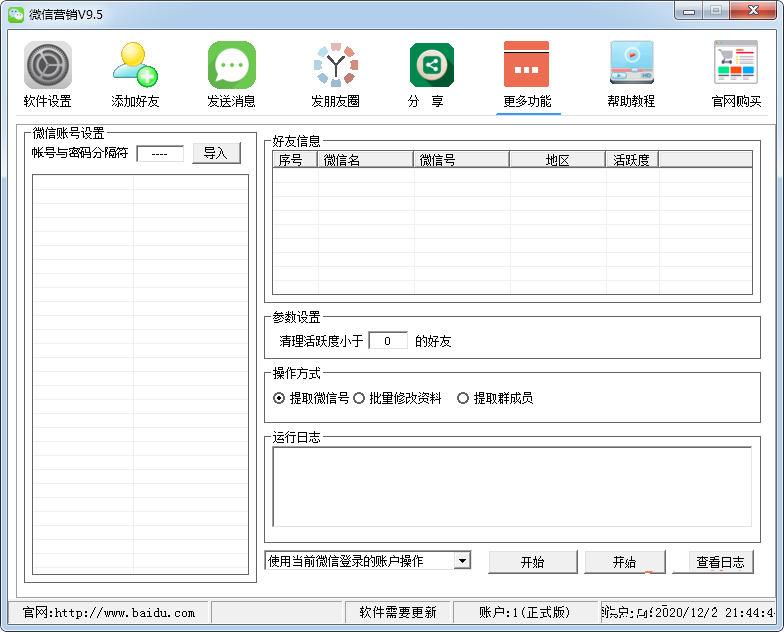This screenshot has width=784, height=632.
Task: Open 软件设置 gear icon
Action: 48,65
